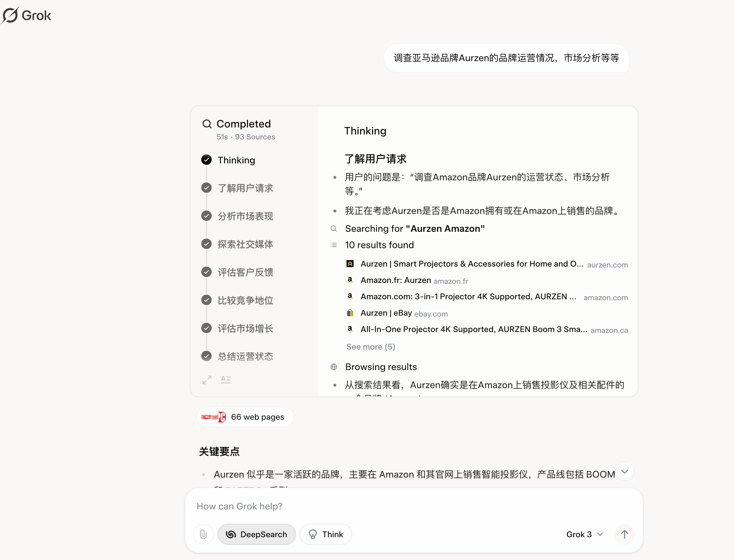
Task: Click the eBay favicon icon
Action: click(x=350, y=313)
